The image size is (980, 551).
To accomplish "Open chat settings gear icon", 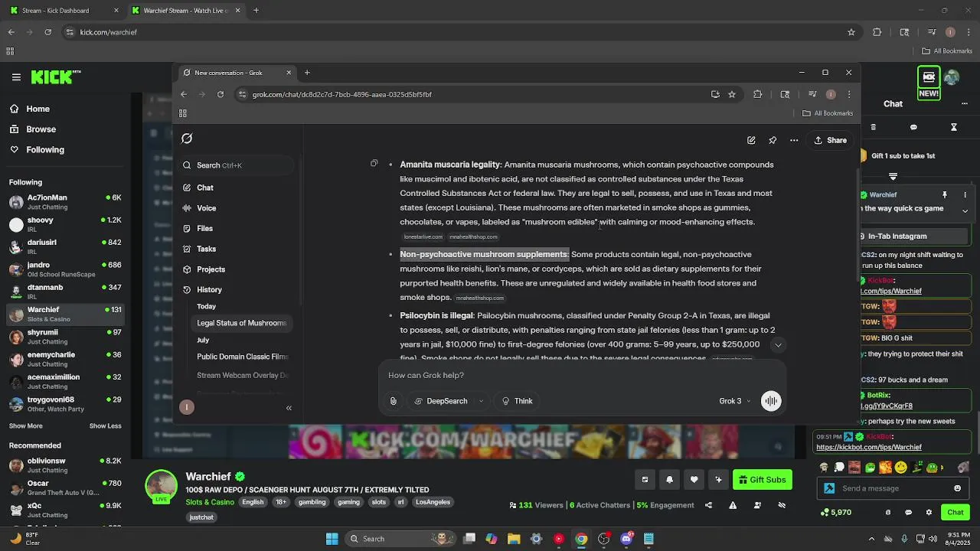I will pyautogui.click(x=929, y=513).
